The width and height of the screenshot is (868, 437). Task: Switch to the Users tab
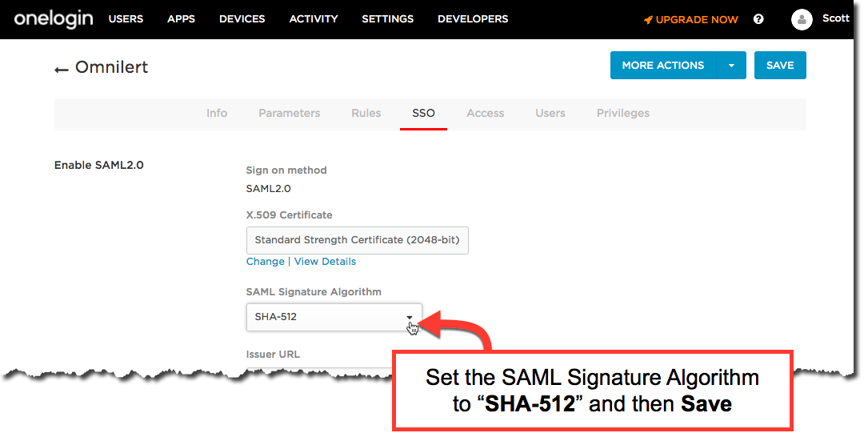click(x=550, y=113)
